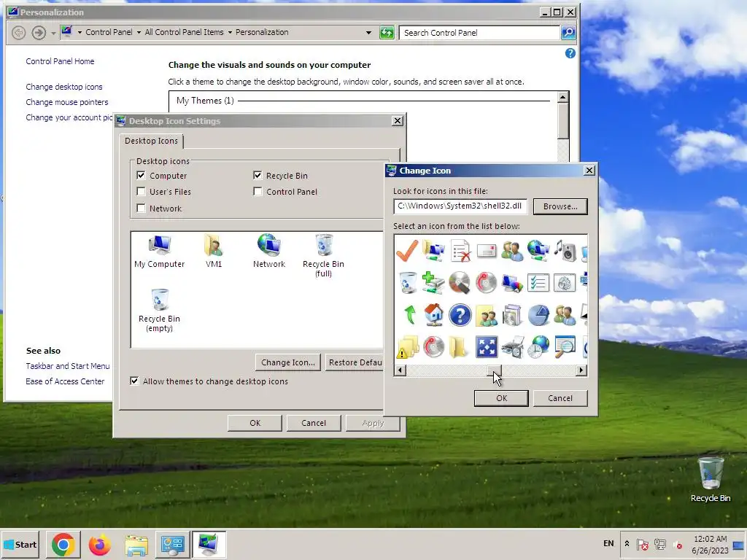747x560 pixels.
Task: Cancel the Desktop Icon Settings dialog
Action: coord(314,423)
